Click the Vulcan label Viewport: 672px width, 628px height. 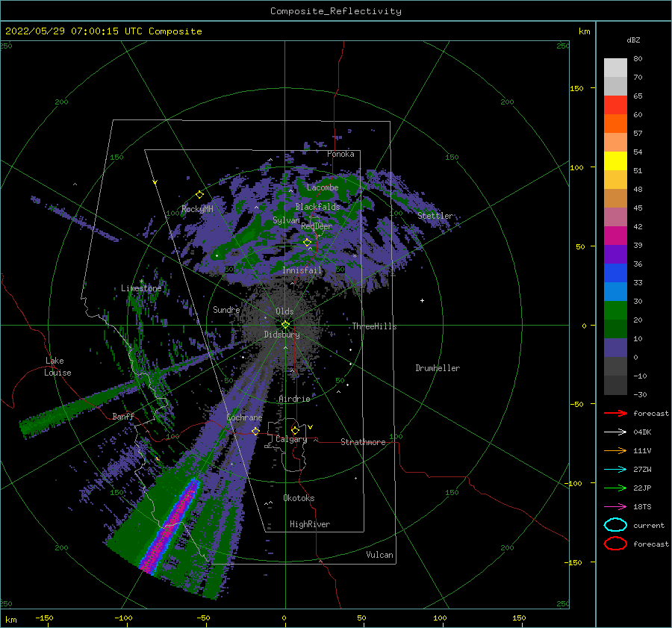point(380,555)
